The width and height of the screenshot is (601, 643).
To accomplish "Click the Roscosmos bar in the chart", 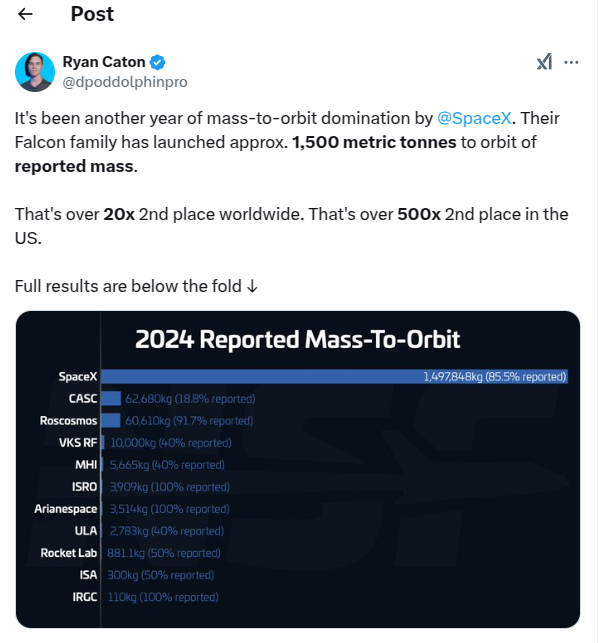I will [110, 421].
